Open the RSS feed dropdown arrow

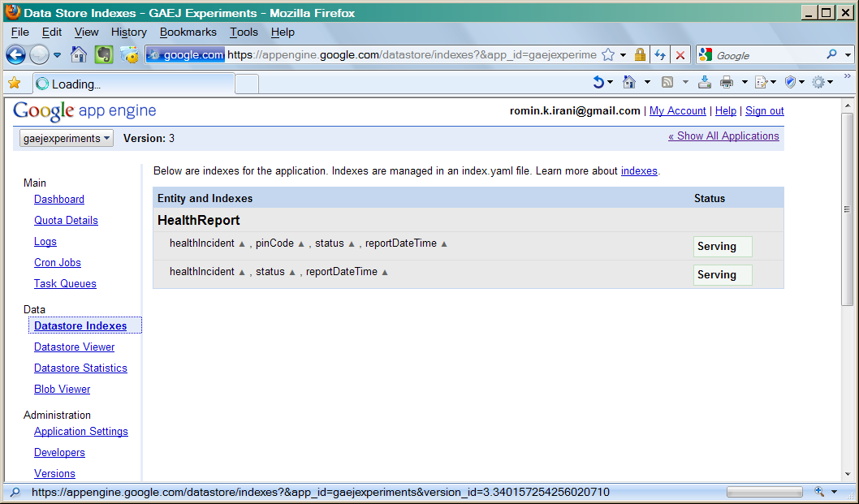click(x=685, y=83)
